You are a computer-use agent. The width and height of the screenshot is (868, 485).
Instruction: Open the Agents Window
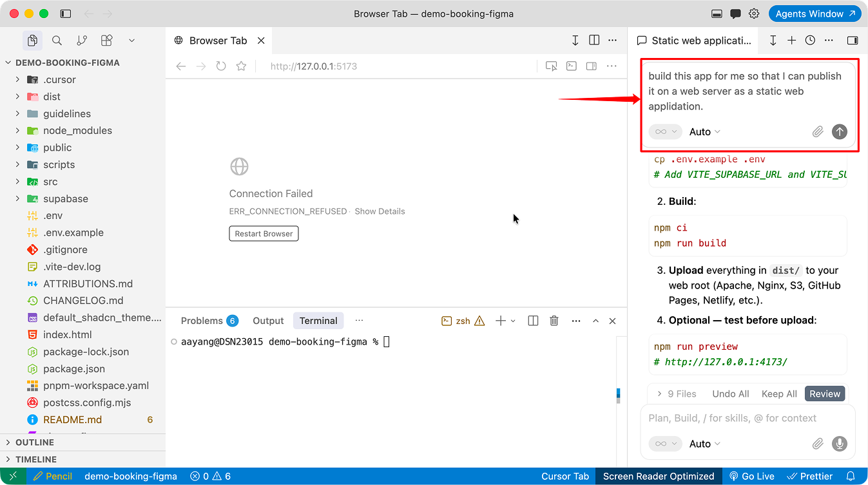[815, 14]
